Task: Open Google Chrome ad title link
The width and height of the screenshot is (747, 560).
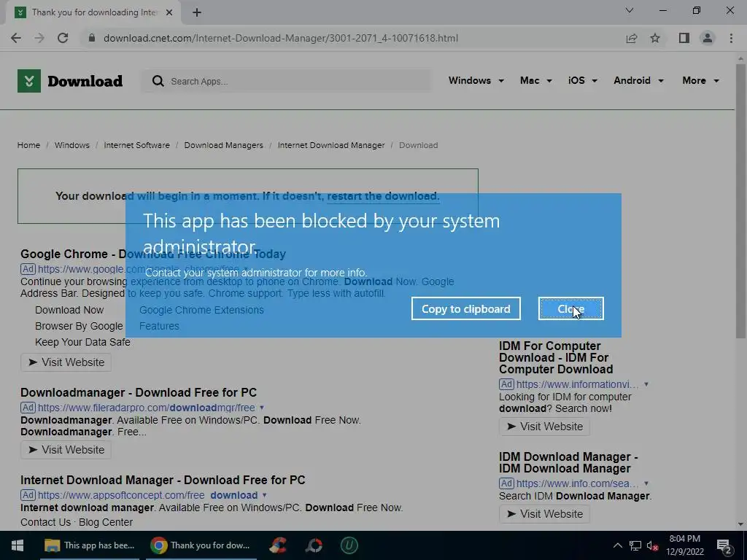Action: pyautogui.click(x=153, y=254)
